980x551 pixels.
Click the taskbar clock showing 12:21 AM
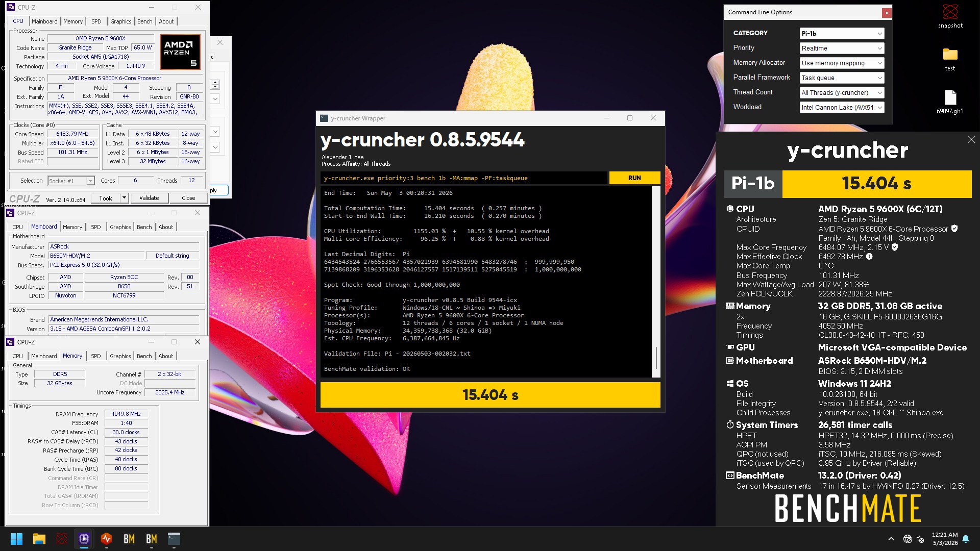[x=945, y=539]
